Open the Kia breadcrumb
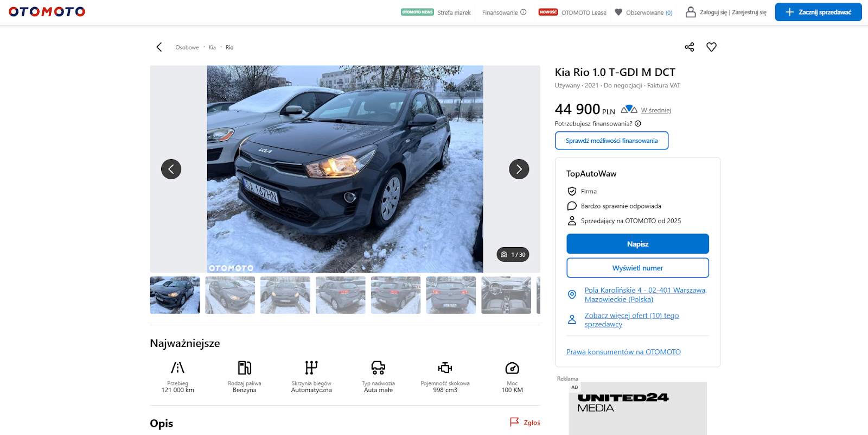The image size is (868, 435). [x=212, y=47]
